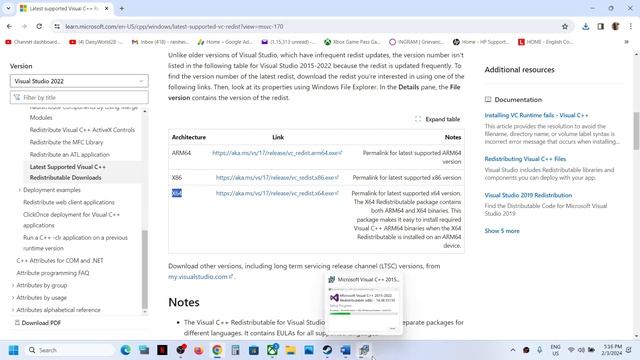Click Download PDF button
This screenshot has height=360, width=640.
[38, 322]
